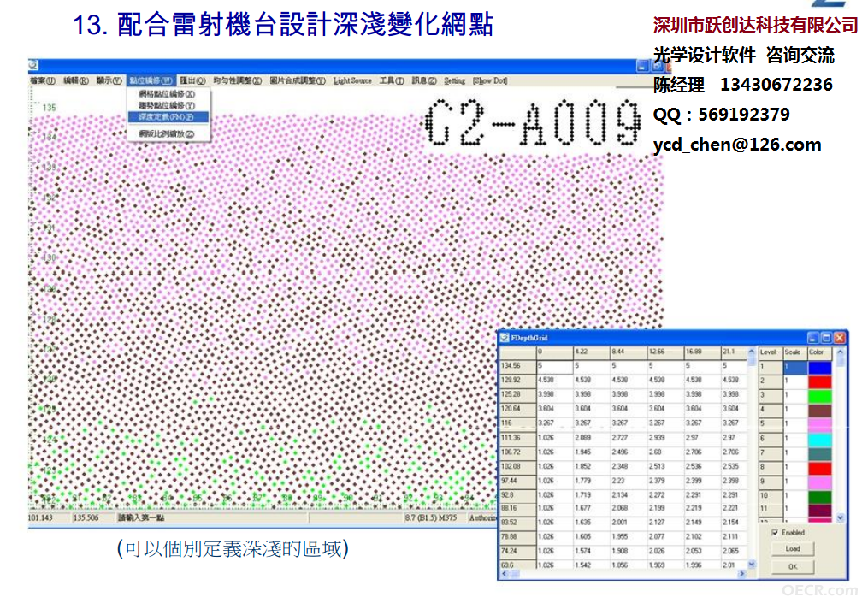The image size is (868, 603).
Task: Click the 請輸入第一點 status bar message
Action: (142, 518)
